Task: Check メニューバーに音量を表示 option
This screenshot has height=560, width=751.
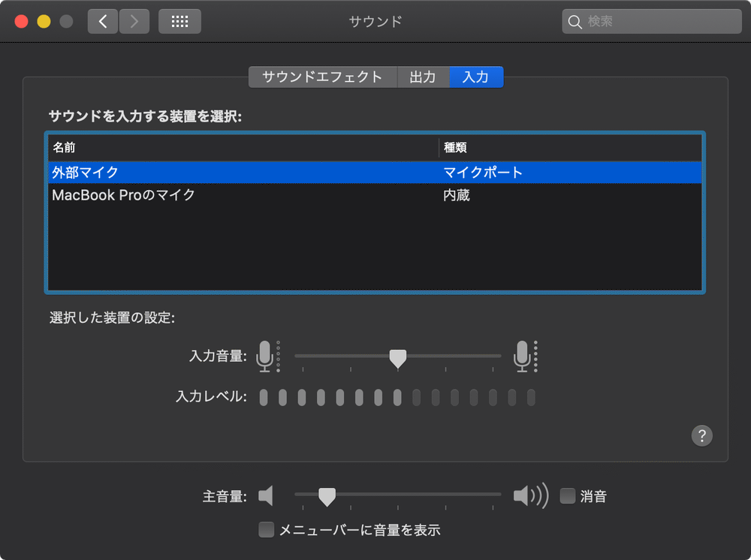Action: coord(266,529)
